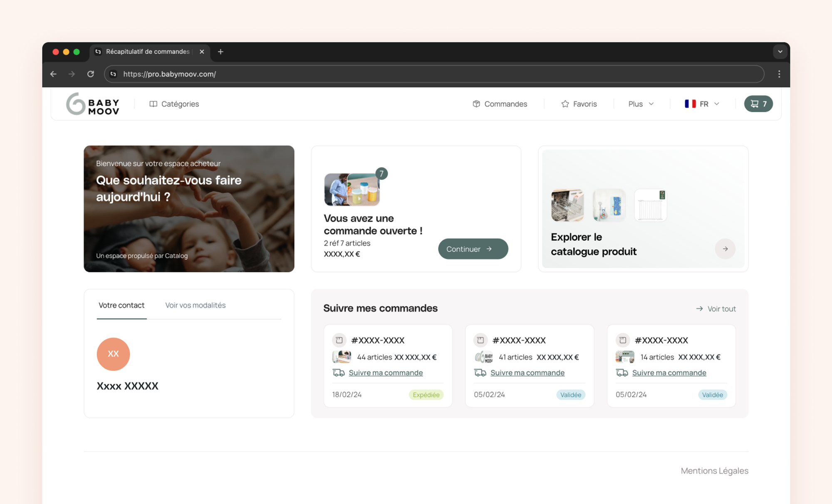Open Favoris from the navigation bar
The width and height of the screenshot is (832, 504).
[579, 104]
